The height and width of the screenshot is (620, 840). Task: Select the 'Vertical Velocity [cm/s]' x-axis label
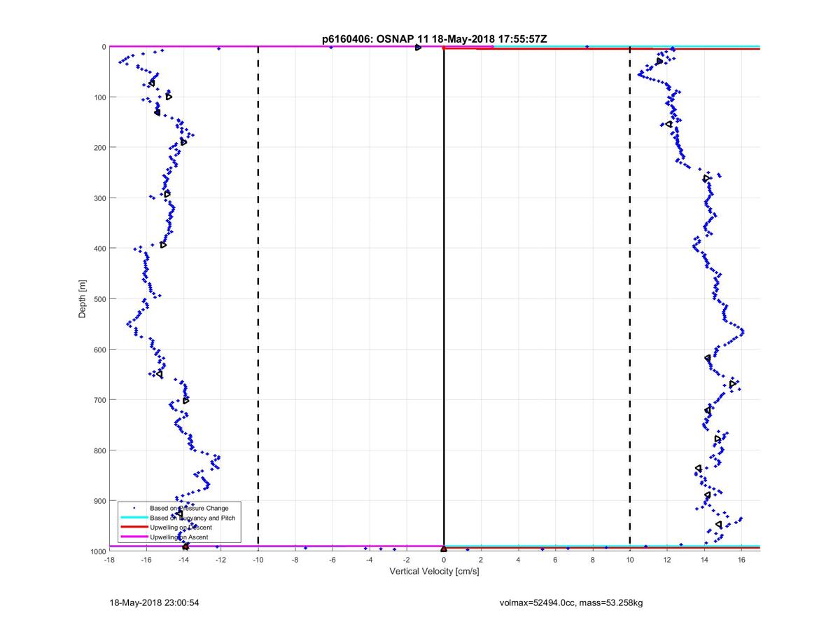(x=434, y=572)
